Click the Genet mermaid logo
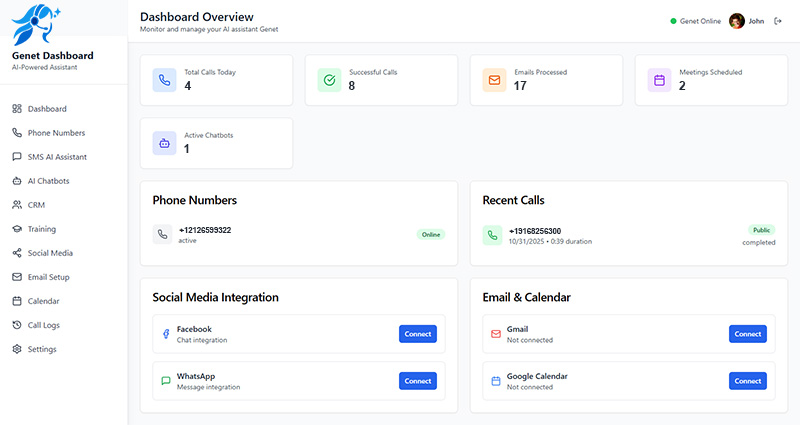The width and height of the screenshot is (800, 425). click(36, 24)
